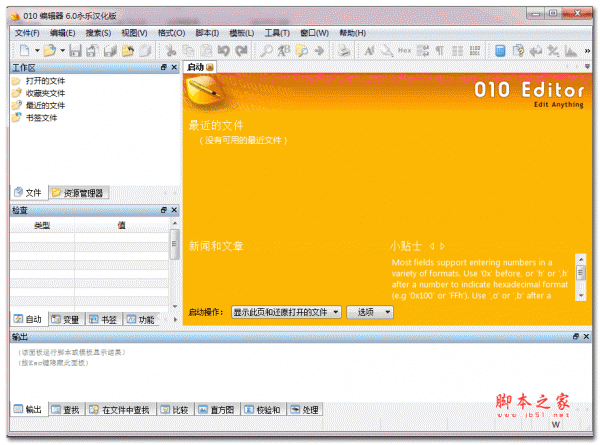Click the Undo arrow icon
The width and height of the screenshot is (600, 445).
click(x=224, y=51)
